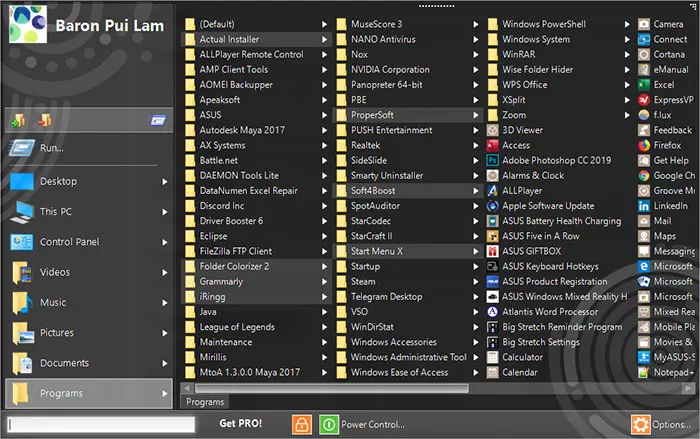Expand the Desktop submenu arrow
The height and width of the screenshot is (439, 700).
[165, 182]
